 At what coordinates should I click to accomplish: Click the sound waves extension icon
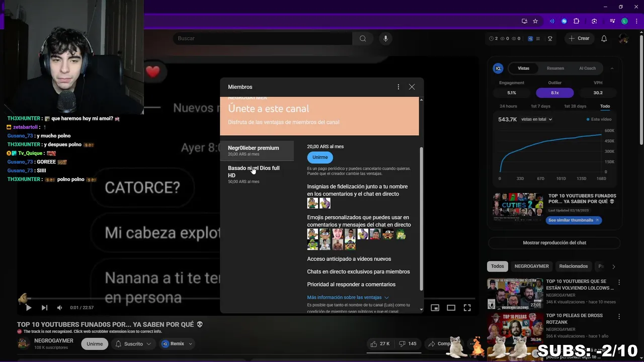coord(552,21)
